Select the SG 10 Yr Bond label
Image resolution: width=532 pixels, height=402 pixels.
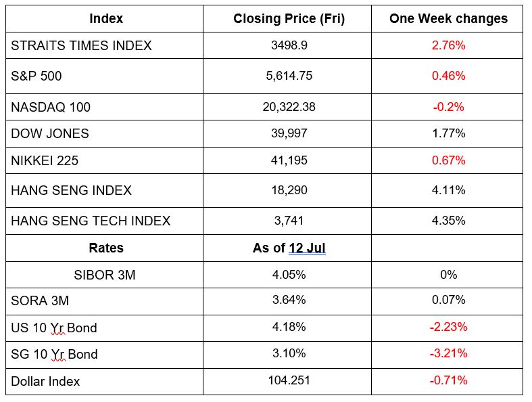click(54, 355)
